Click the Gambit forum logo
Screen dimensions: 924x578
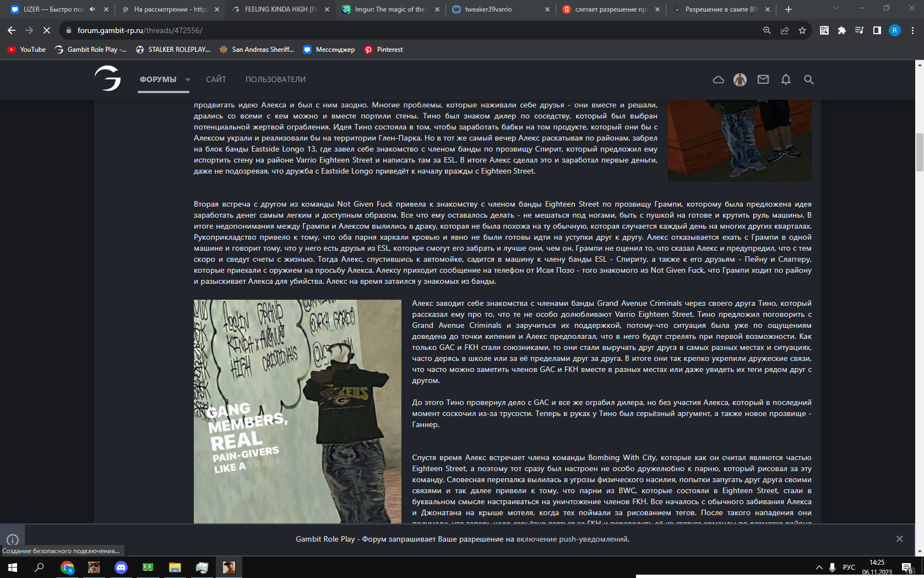(107, 78)
